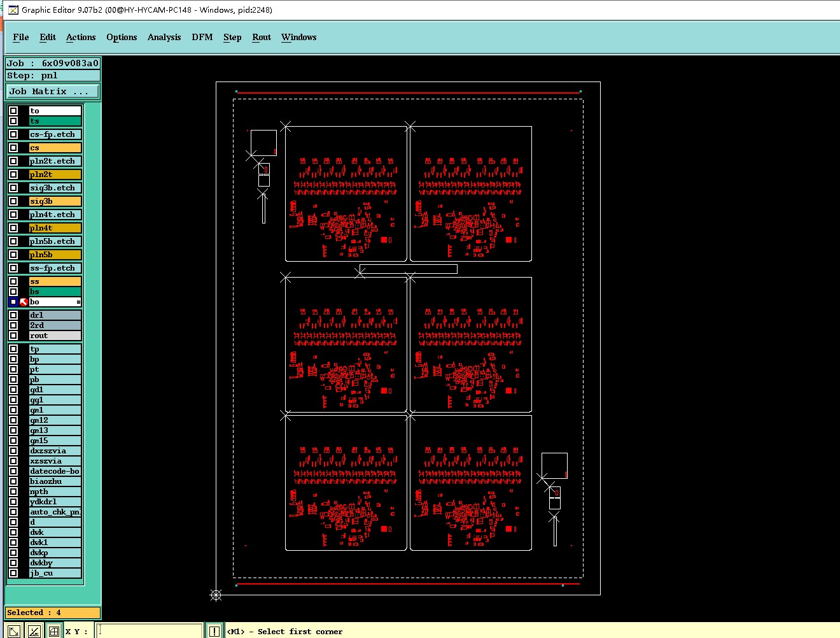
Task: Select the ss-fp.etch layer name
Action: click(55, 268)
